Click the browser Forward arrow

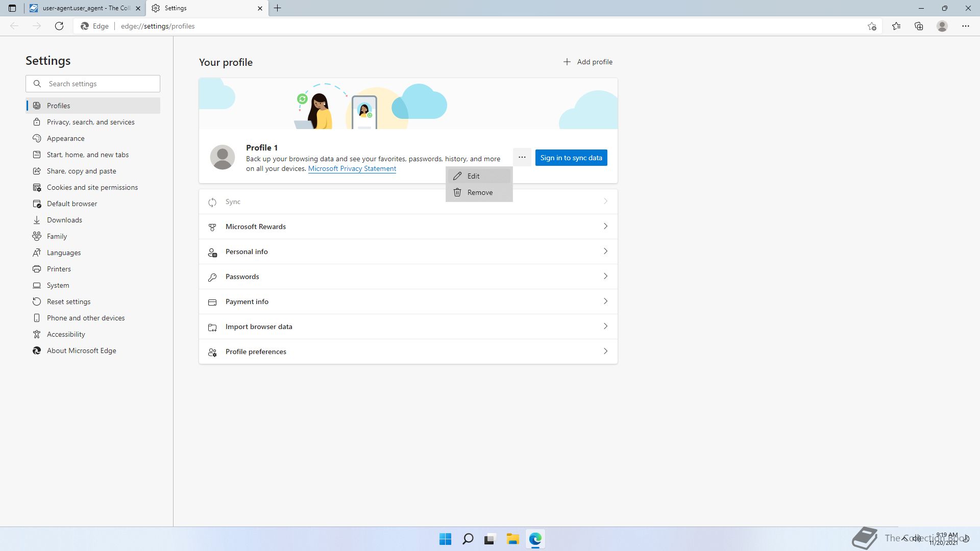tap(37, 26)
